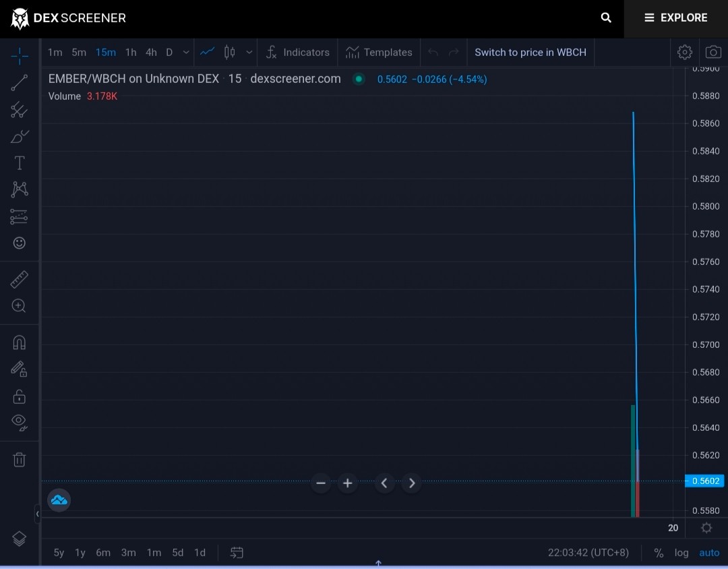728x569 pixels.
Task: Take a chart snapshot with camera icon
Action: (x=713, y=52)
